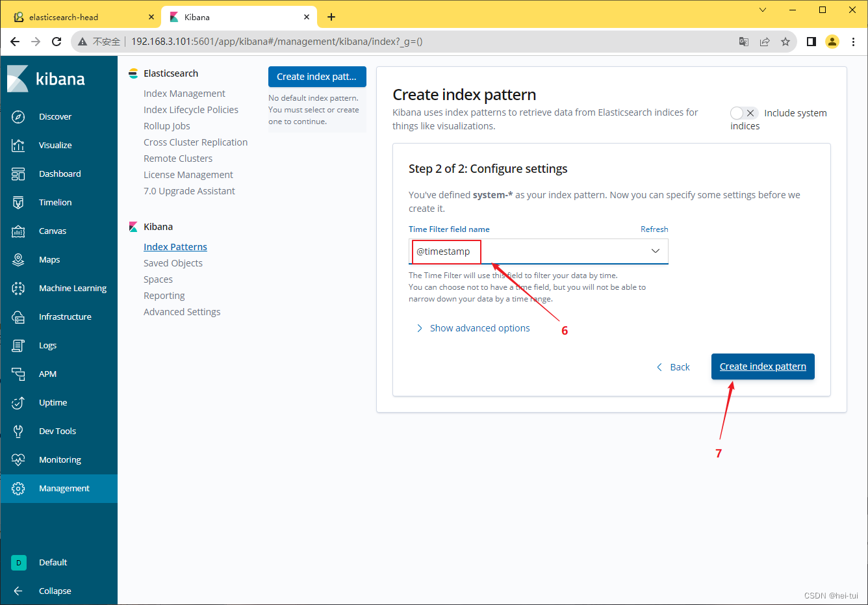Open Dashboard via its grid icon
Screen dimensions: 868x605
click(x=18, y=174)
